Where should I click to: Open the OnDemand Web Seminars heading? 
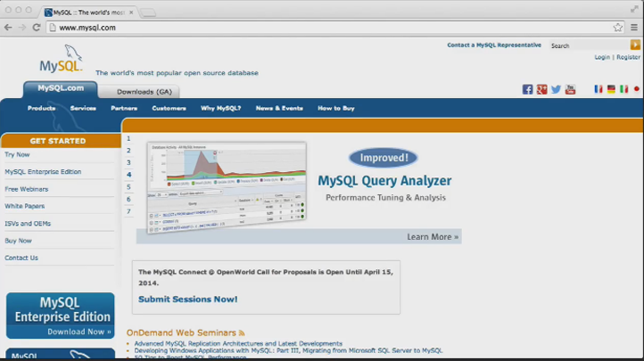tap(181, 332)
